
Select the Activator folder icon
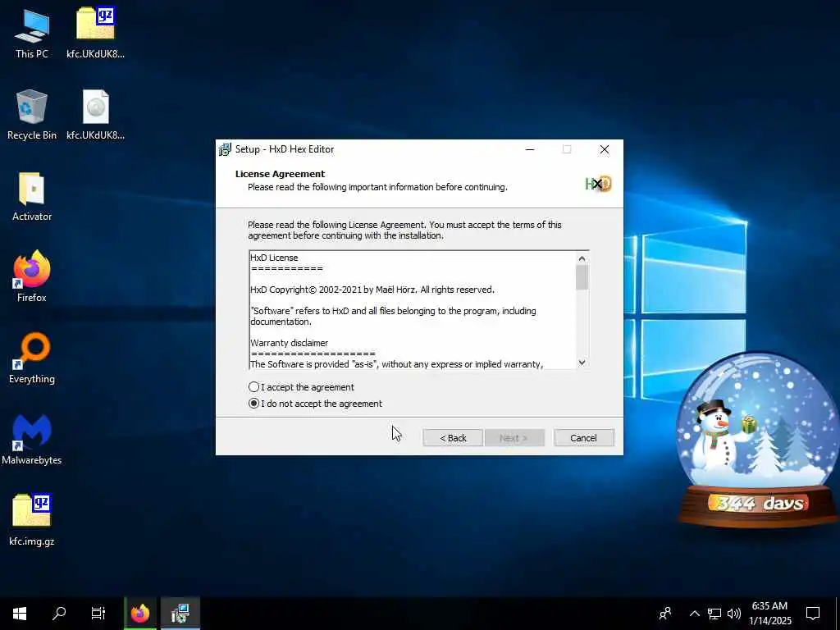tap(32, 196)
